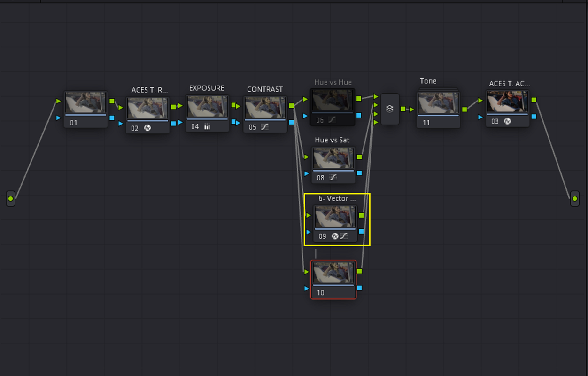Click green RGB output of node 09

coord(361,215)
